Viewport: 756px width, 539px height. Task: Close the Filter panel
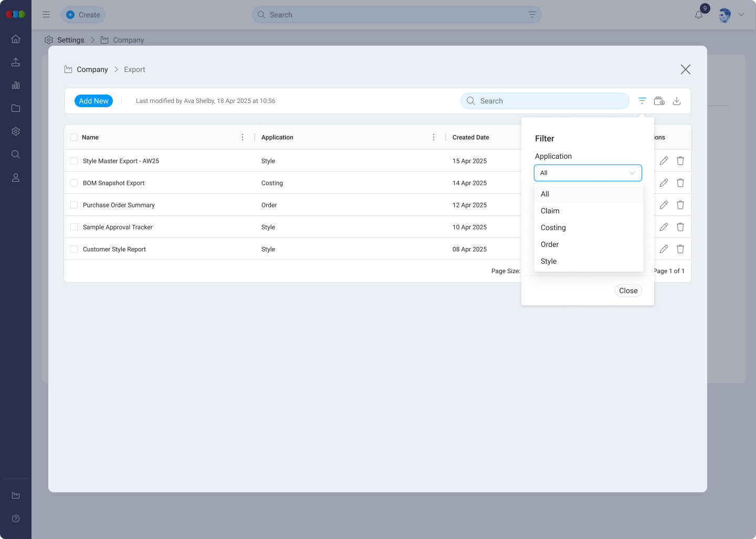coord(628,291)
